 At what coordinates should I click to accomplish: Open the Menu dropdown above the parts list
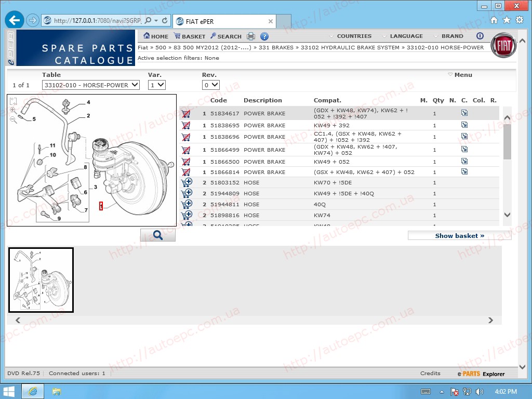pyautogui.click(x=460, y=75)
